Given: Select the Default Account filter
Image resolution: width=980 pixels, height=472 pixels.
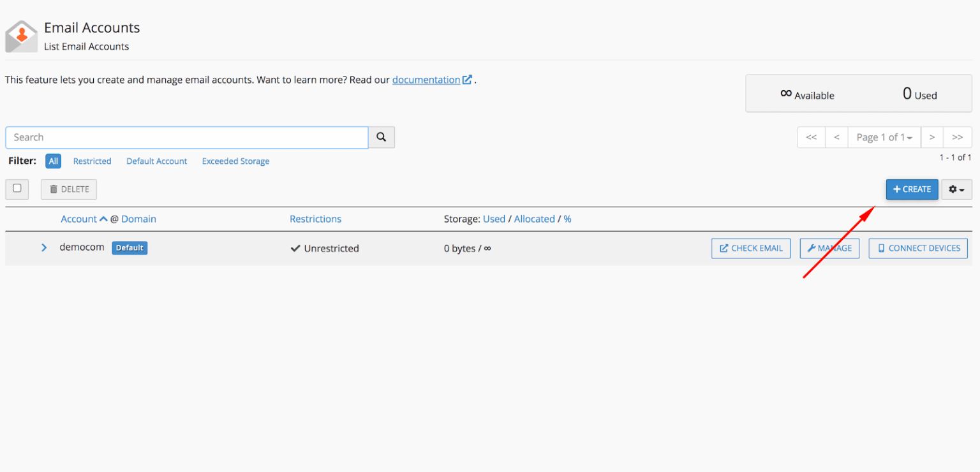Looking at the screenshot, I should (156, 161).
